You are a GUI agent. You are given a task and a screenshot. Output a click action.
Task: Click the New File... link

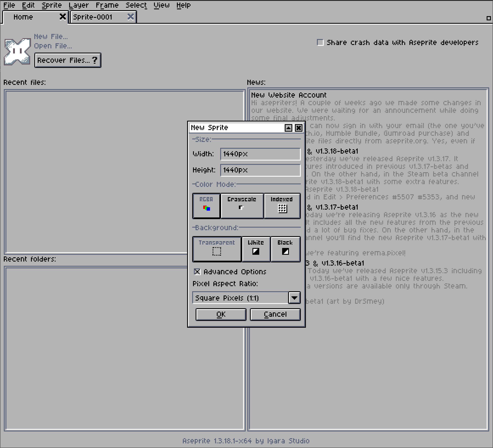[51, 36]
